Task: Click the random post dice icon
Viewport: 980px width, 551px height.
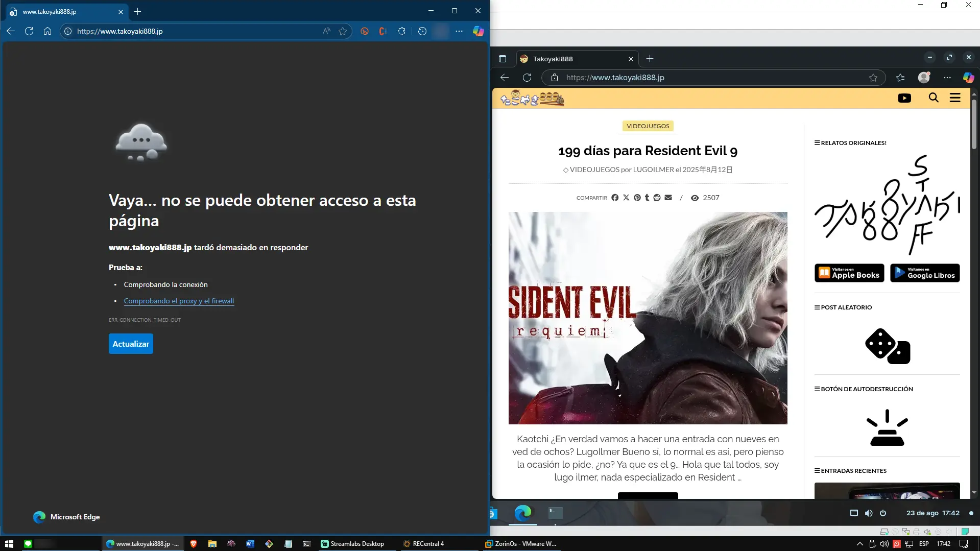Action: point(887,346)
